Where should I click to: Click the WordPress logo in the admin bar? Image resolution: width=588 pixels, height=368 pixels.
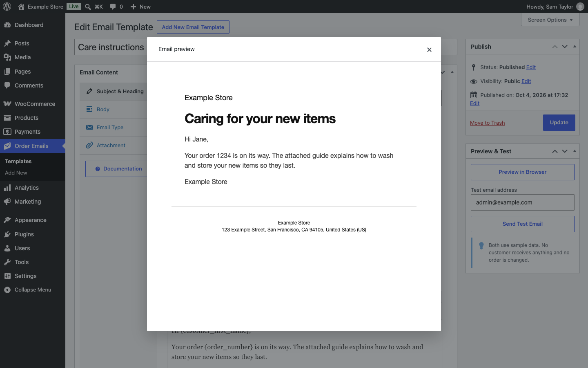(7, 7)
